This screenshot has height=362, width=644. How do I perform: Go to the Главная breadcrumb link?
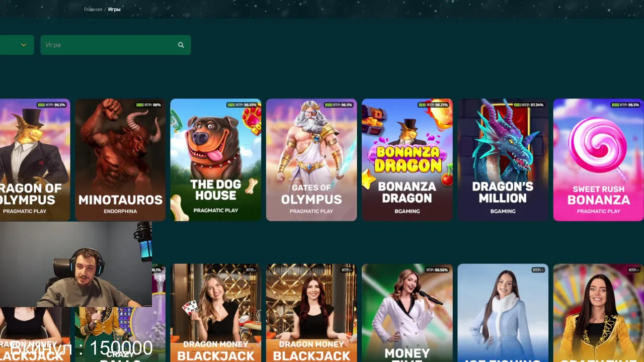(x=93, y=10)
